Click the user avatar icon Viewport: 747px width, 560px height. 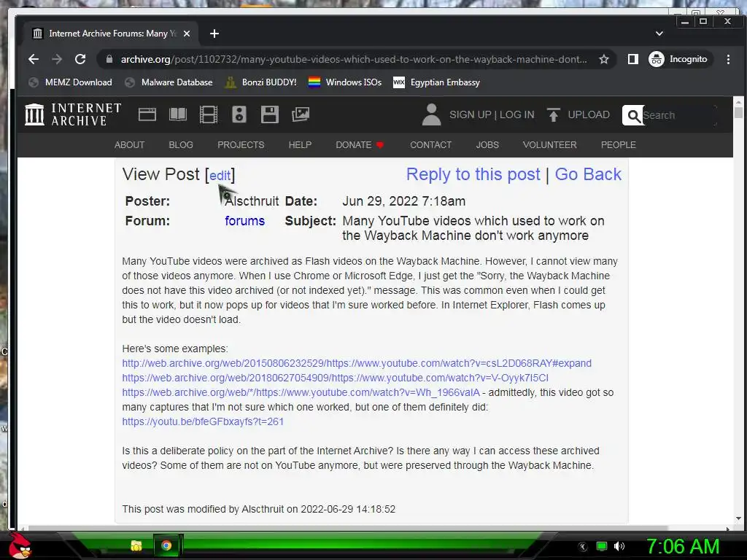(431, 114)
